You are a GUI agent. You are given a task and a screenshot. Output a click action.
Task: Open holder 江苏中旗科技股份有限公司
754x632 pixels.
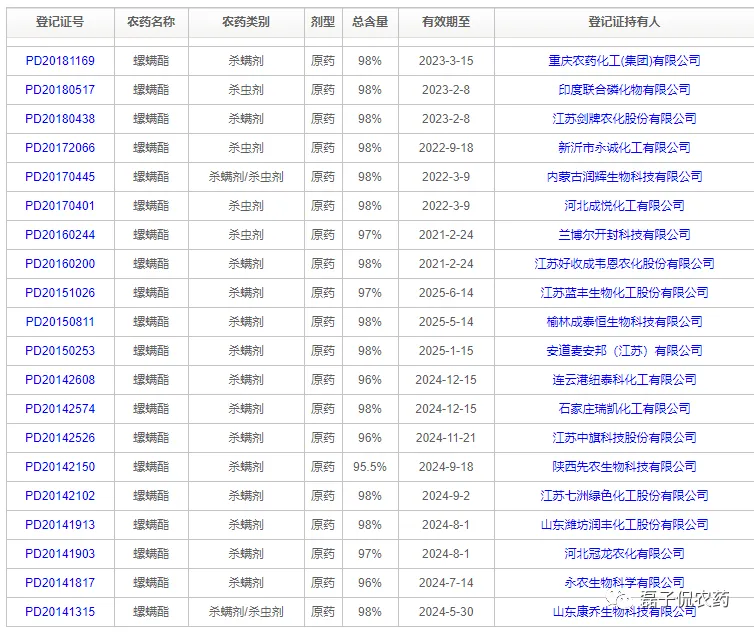(x=624, y=438)
